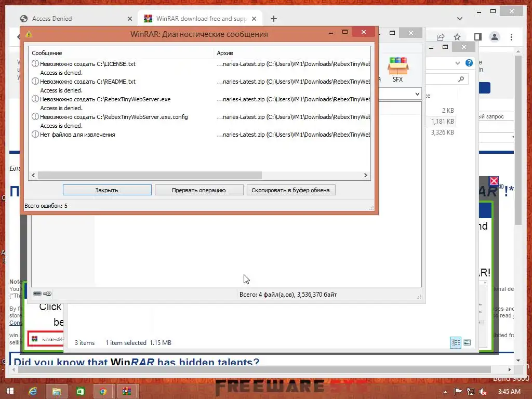
Task: Open the network tray icon
Action: pyautogui.click(x=470, y=392)
